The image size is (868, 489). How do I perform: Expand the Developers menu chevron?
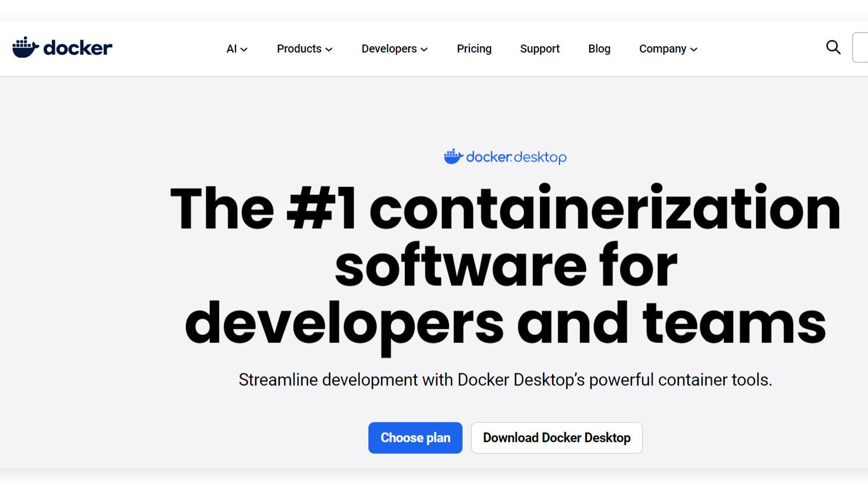424,50
